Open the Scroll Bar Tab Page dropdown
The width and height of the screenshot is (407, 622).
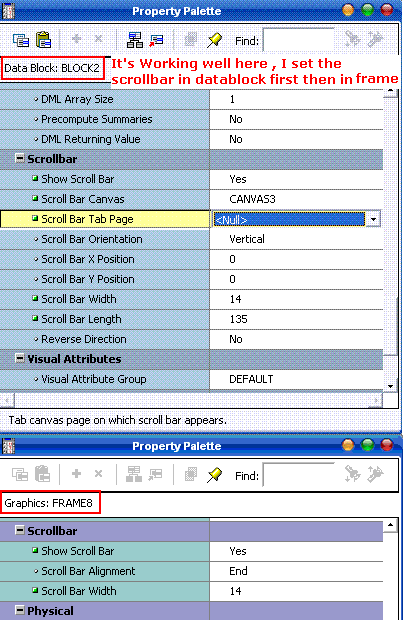(373, 219)
